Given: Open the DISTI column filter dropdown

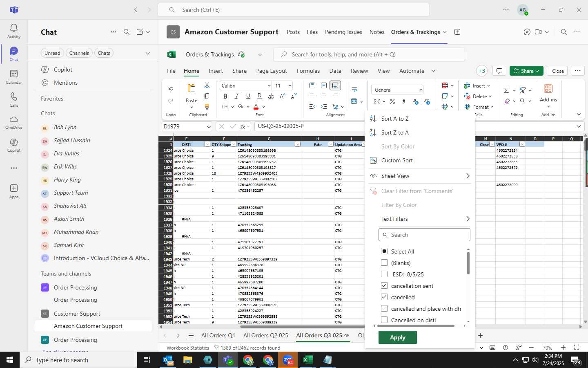Looking at the screenshot, I should coord(207,144).
